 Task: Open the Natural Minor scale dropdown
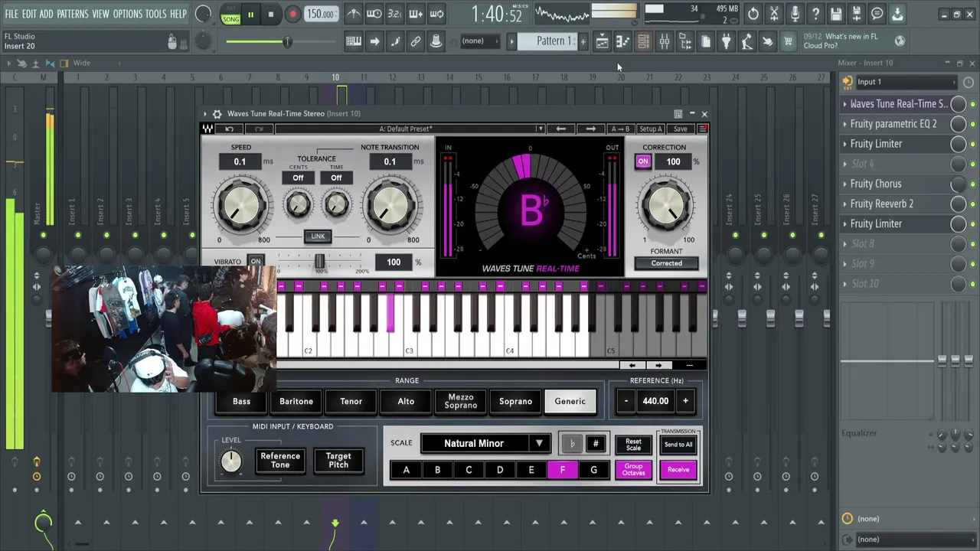point(485,443)
